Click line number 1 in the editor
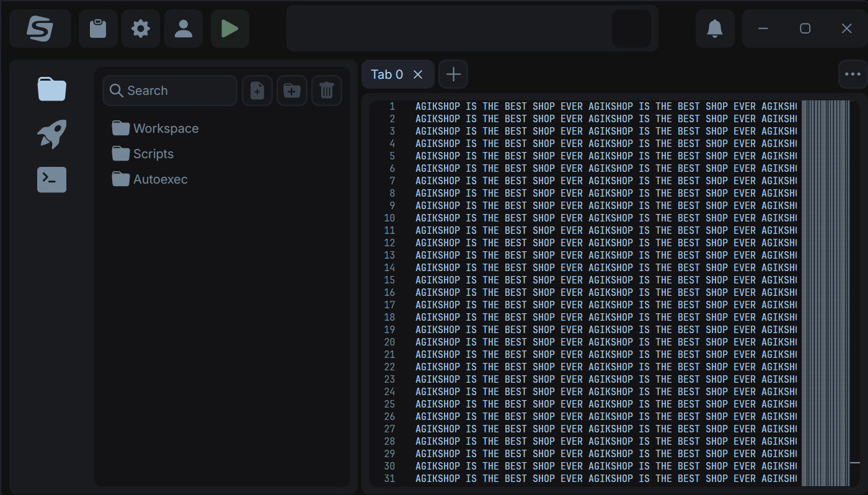868x495 pixels. (x=392, y=107)
